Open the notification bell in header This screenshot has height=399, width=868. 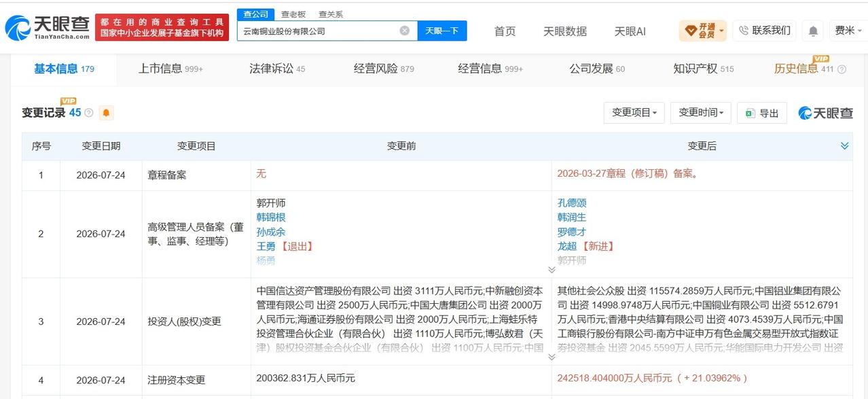[x=812, y=31]
